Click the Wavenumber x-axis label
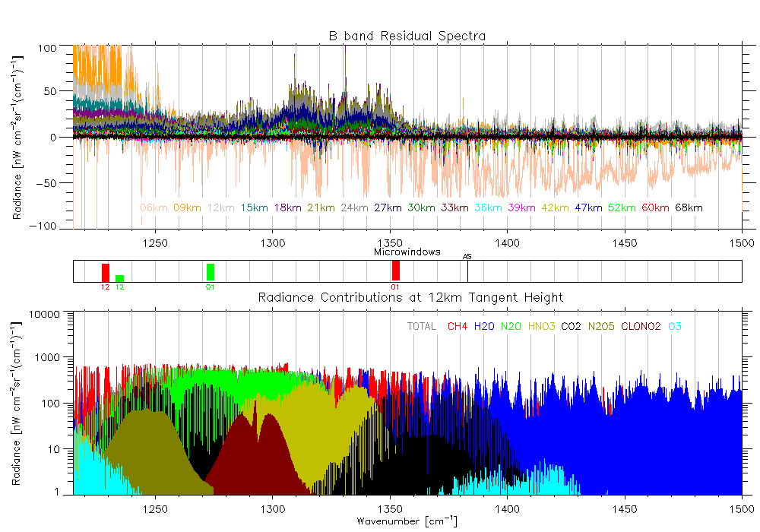Image resolution: width=760 pixels, height=532 pixels. pyautogui.click(x=407, y=521)
